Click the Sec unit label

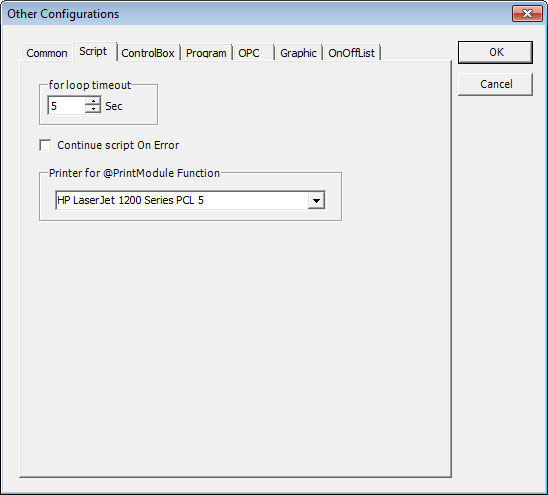click(114, 106)
